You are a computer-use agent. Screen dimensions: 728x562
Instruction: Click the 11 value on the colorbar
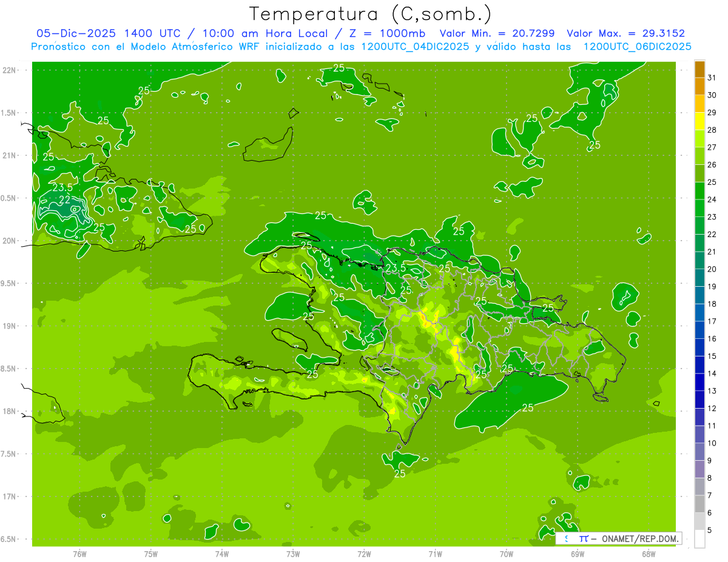(712, 426)
